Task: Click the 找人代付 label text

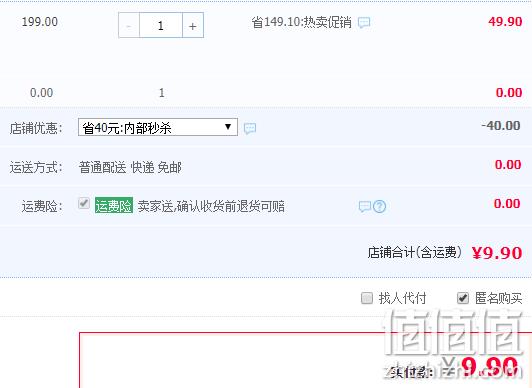Action: [x=402, y=298]
